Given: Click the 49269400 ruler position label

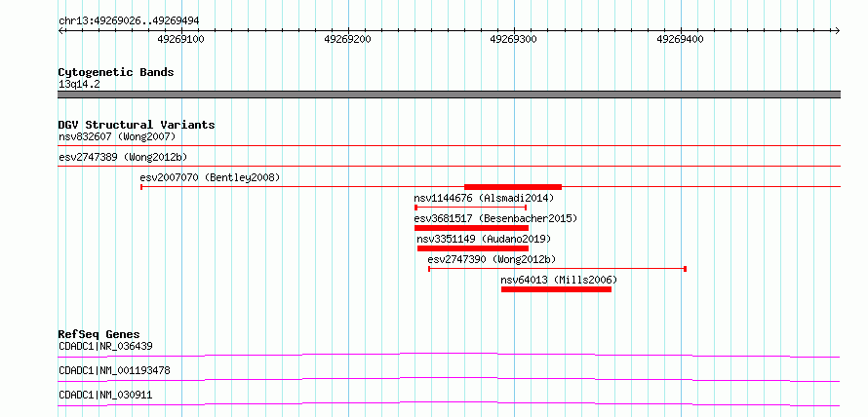Looking at the screenshot, I should (x=681, y=39).
